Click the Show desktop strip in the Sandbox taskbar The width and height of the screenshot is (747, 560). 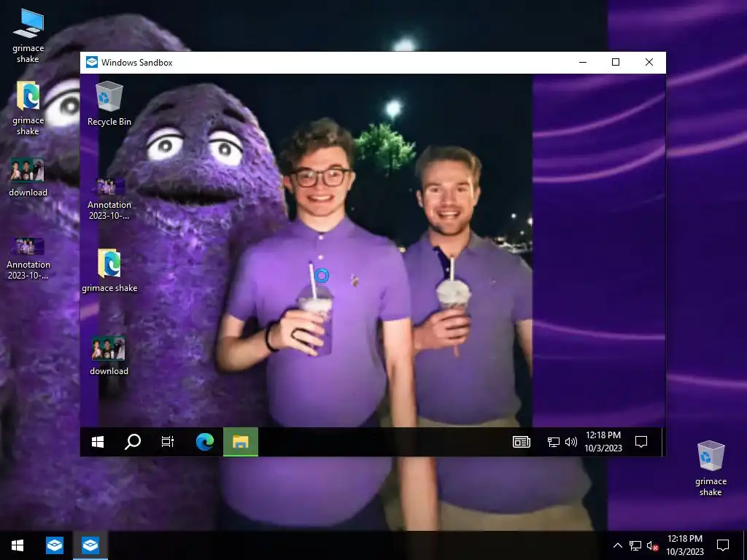(662, 442)
